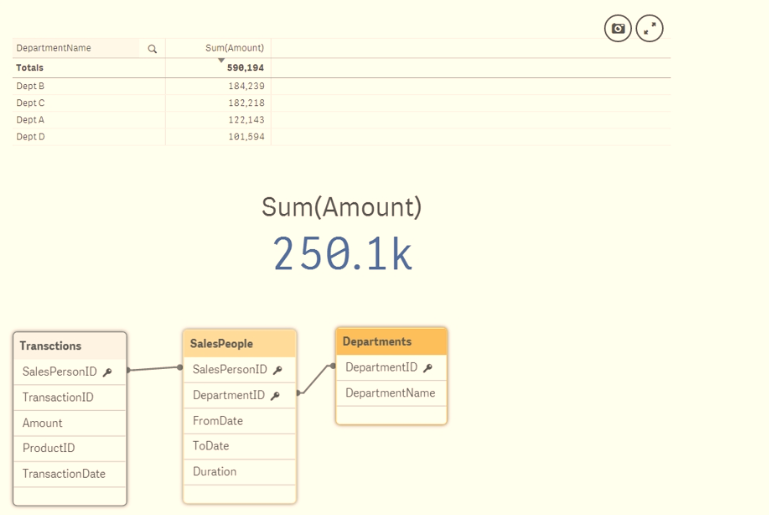Viewport: 769px width, 515px height.
Task: Click the camera snapshot icon
Action: [x=618, y=29]
